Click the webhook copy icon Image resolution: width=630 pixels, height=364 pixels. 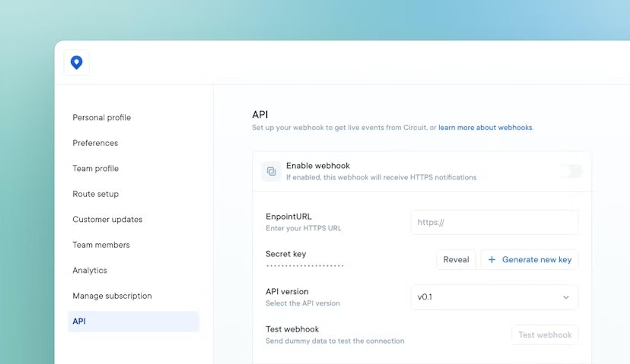point(271,171)
